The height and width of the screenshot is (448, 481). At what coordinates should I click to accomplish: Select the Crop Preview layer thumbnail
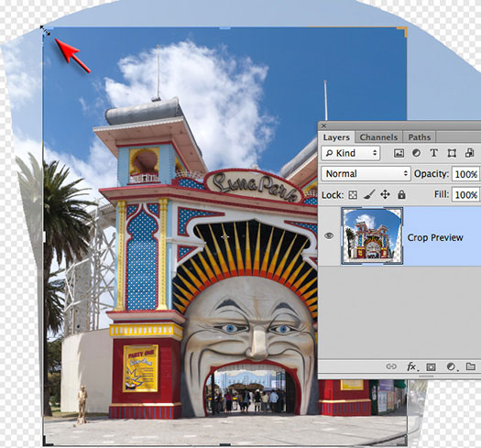372,235
